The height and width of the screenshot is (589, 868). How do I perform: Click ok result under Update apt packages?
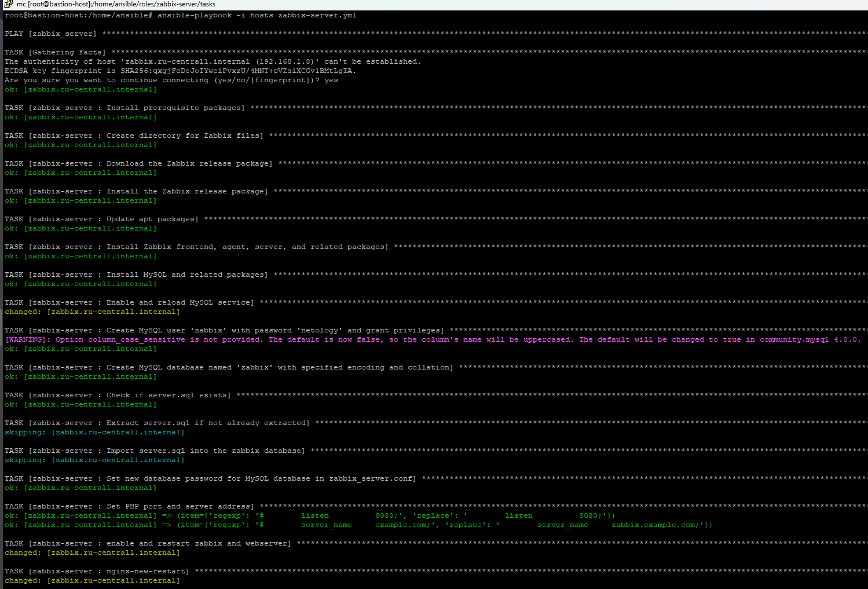pyautogui.click(x=81, y=229)
